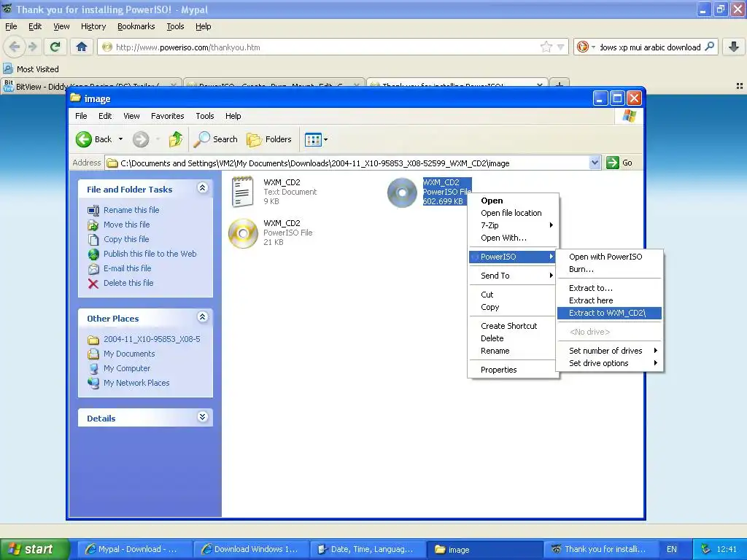
Task: Expand the Send To submenu
Action: pyautogui.click(x=513, y=275)
